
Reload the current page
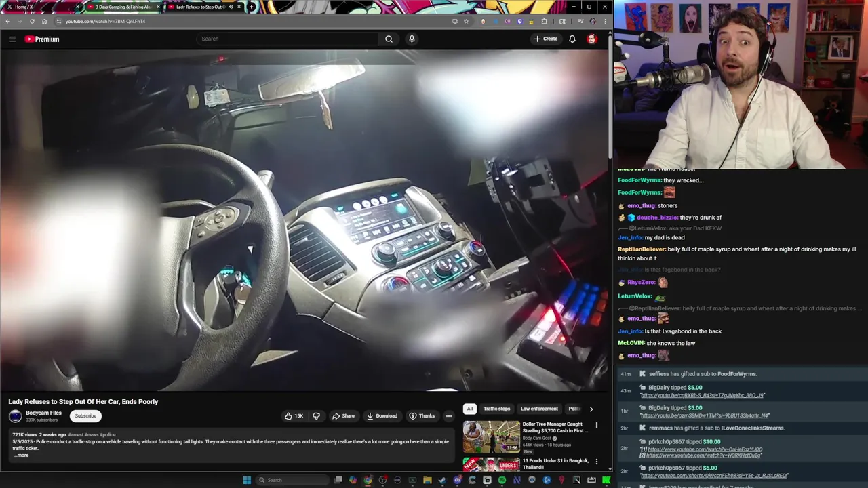pos(32,21)
